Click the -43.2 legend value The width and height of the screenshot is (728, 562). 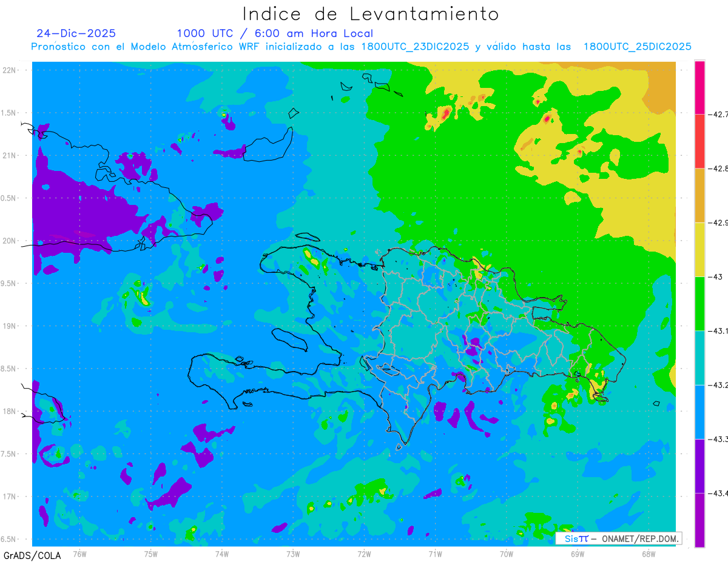point(718,385)
